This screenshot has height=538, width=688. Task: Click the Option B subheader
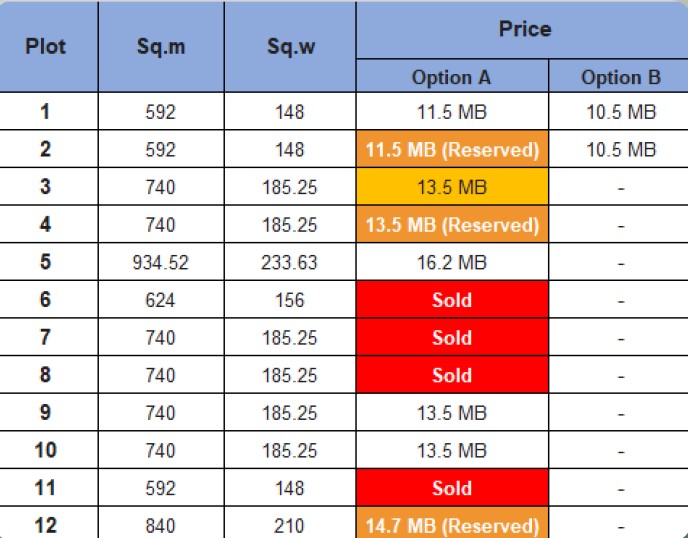pos(620,76)
